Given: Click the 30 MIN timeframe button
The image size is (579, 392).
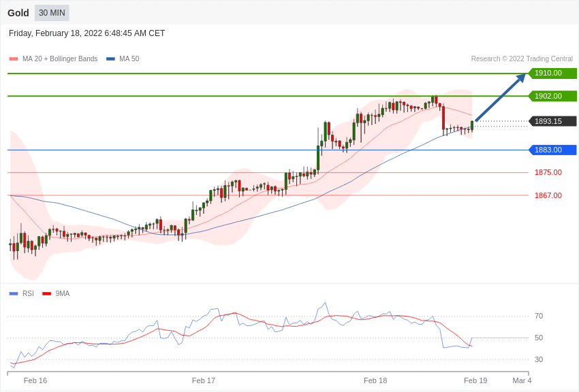Looking at the screenshot, I should [x=52, y=13].
